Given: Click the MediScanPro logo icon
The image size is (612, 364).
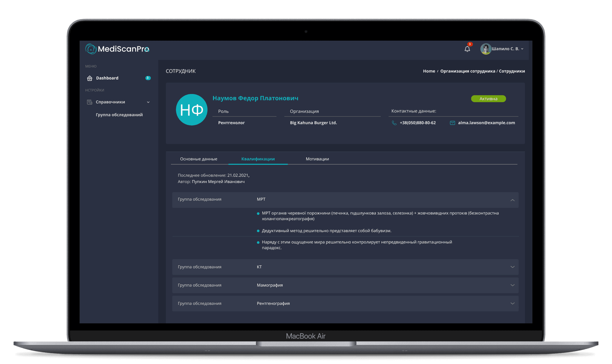Looking at the screenshot, I should pos(91,49).
